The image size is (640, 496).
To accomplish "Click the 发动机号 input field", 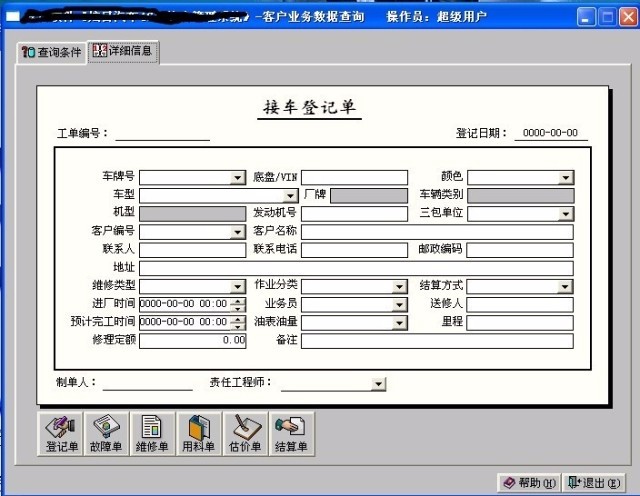I will coord(354,214).
